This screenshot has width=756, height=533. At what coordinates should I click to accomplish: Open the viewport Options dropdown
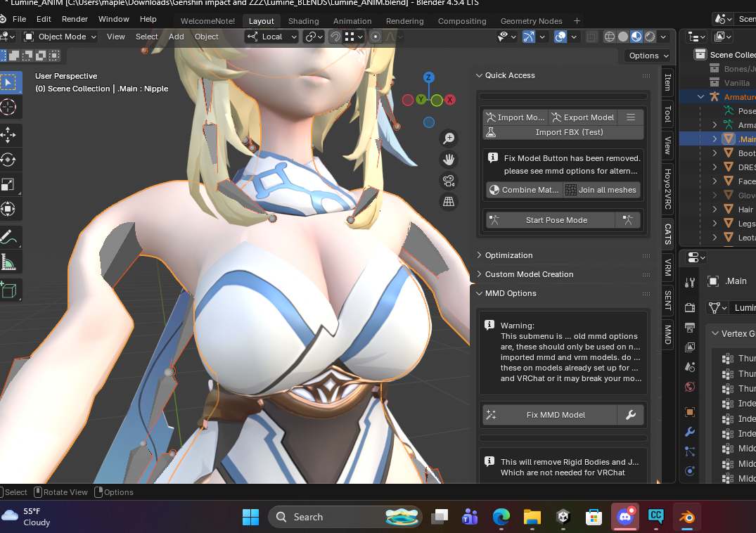(x=648, y=56)
